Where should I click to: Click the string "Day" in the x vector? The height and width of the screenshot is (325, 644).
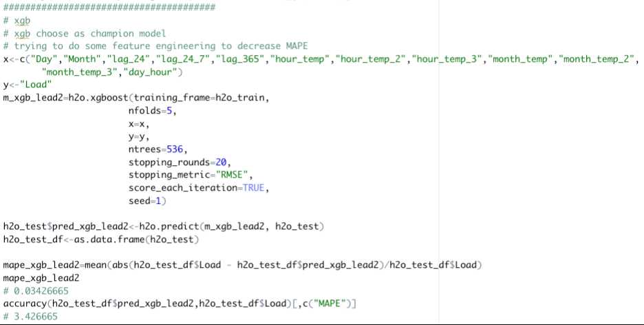pos(43,59)
